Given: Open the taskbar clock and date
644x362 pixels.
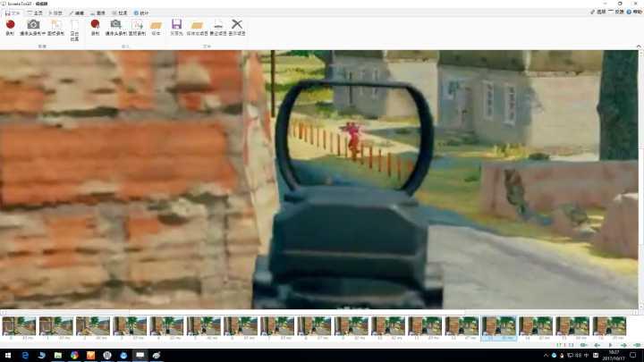Looking at the screenshot, I should tap(614, 355).
